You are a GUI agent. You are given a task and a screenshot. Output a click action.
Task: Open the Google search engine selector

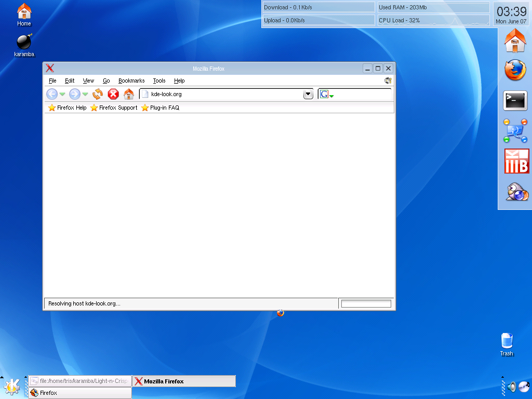pos(327,95)
